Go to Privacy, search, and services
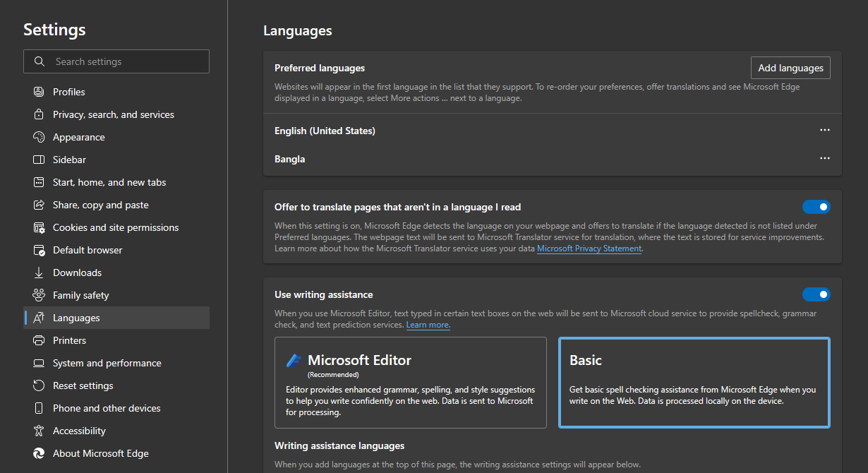The height and width of the screenshot is (473, 868). (116, 114)
